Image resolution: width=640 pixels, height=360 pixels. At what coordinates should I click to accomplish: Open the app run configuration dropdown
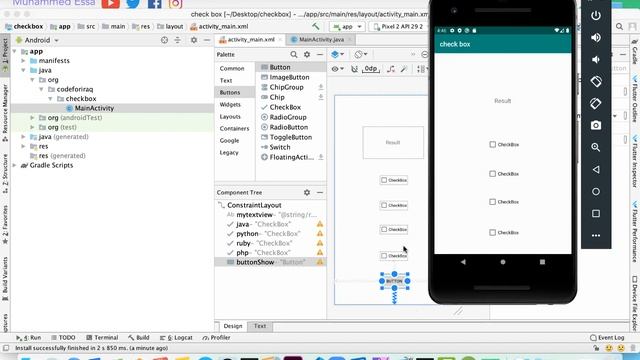point(347,27)
